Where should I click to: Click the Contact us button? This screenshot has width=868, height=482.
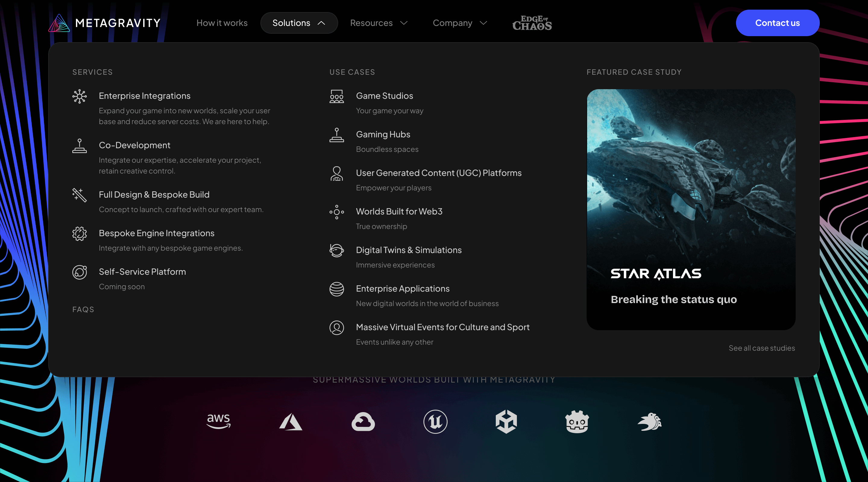[x=777, y=23]
